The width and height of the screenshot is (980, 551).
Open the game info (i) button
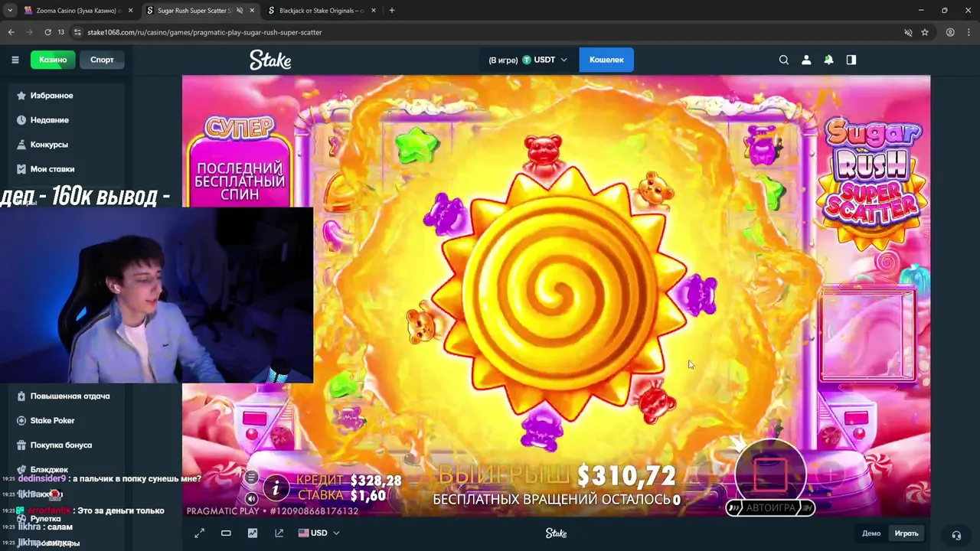(x=276, y=487)
